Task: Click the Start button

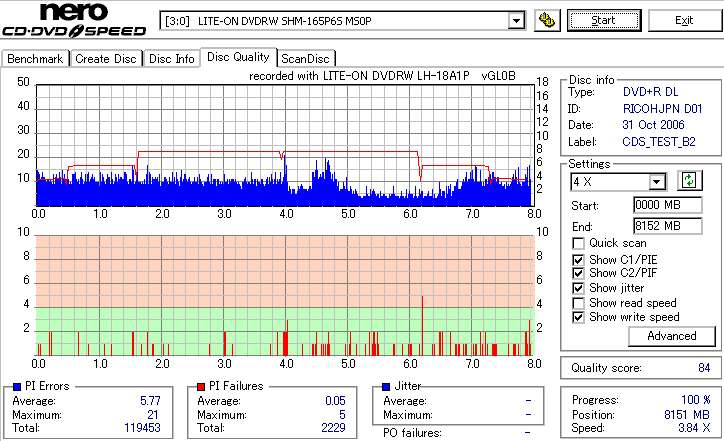Action: [604, 20]
